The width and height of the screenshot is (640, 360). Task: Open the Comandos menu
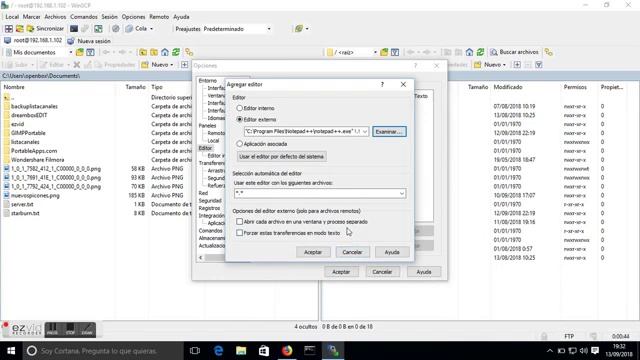click(84, 17)
